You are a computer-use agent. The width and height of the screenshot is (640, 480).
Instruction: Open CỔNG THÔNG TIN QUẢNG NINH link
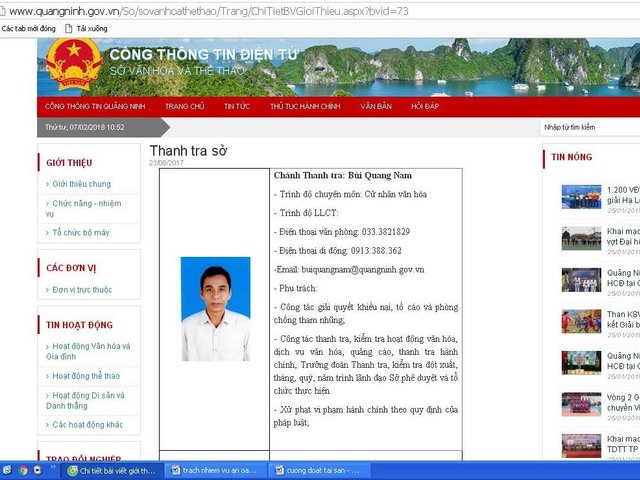(x=96, y=105)
